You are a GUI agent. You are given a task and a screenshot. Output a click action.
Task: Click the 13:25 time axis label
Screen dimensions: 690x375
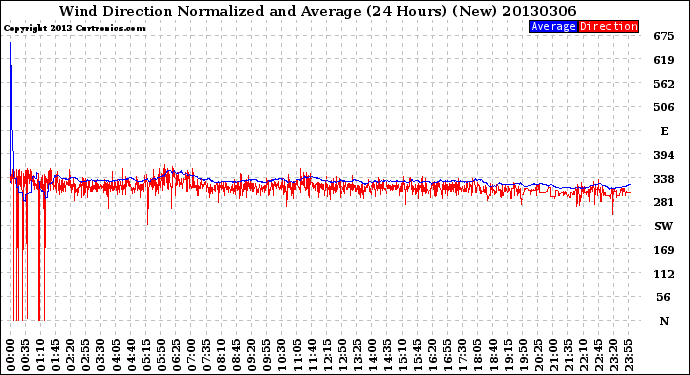click(x=357, y=355)
